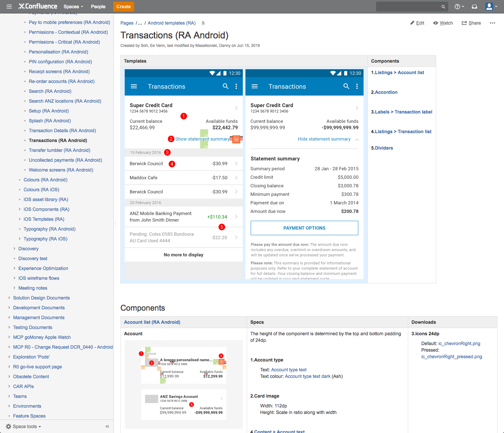This screenshot has width=504, height=433.
Task: Open the hamburger sidebar menu icon
Action: coord(9,7)
